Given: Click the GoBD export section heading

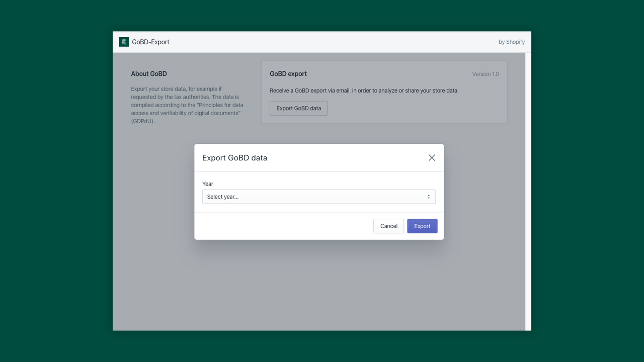Looking at the screenshot, I should pos(288,73).
